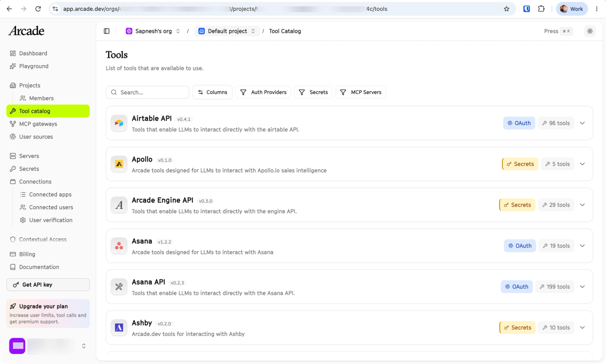Click the Arcade Engine API logo icon
This screenshot has width=606, height=364.
pos(119,205)
